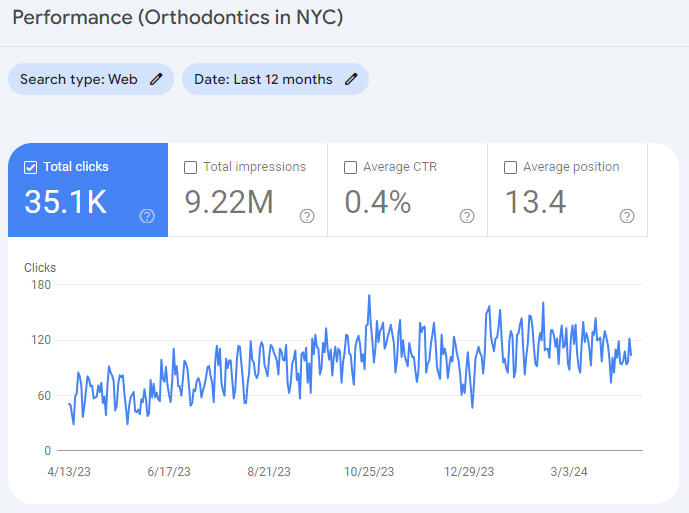Click the 6/17/23 date label
The height and width of the screenshot is (513, 689).
pos(169,472)
